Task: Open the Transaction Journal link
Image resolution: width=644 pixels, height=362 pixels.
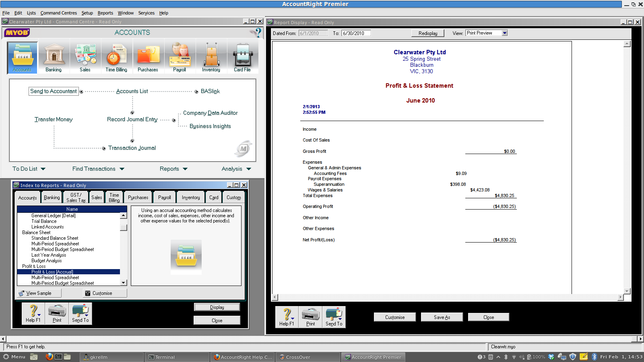Action: [x=132, y=148]
